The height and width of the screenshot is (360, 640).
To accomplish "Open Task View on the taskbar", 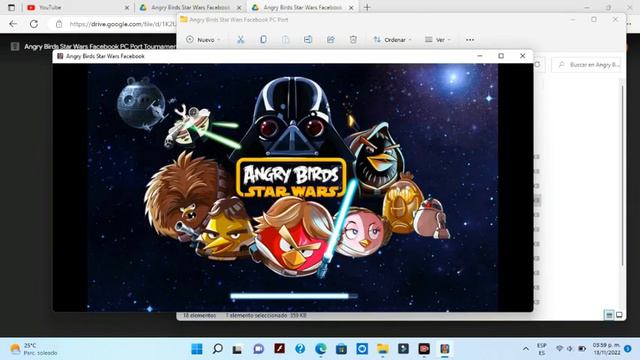I will (238, 349).
